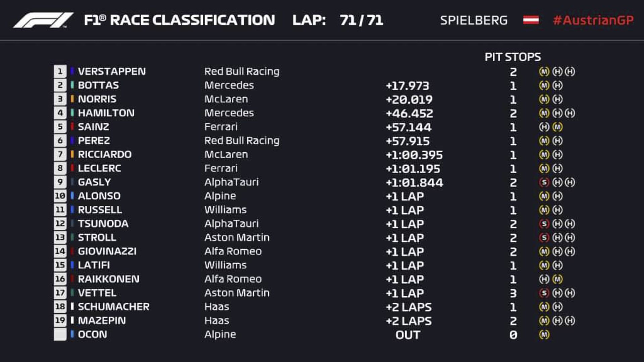Viewport: 644px width, 362px height.
Task: Click Bottas's gap time +17.973
Action: point(407,86)
